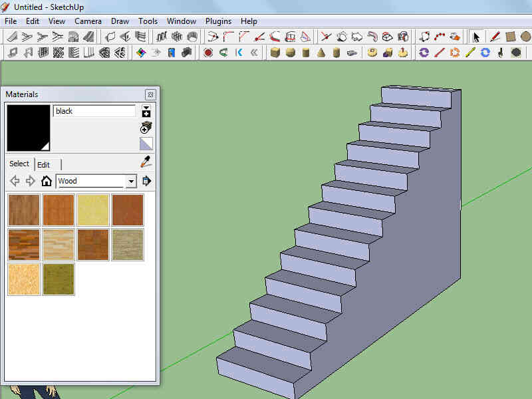Open the Tools menu
This screenshot has width=532, height=399.
[x=148, y=21]
